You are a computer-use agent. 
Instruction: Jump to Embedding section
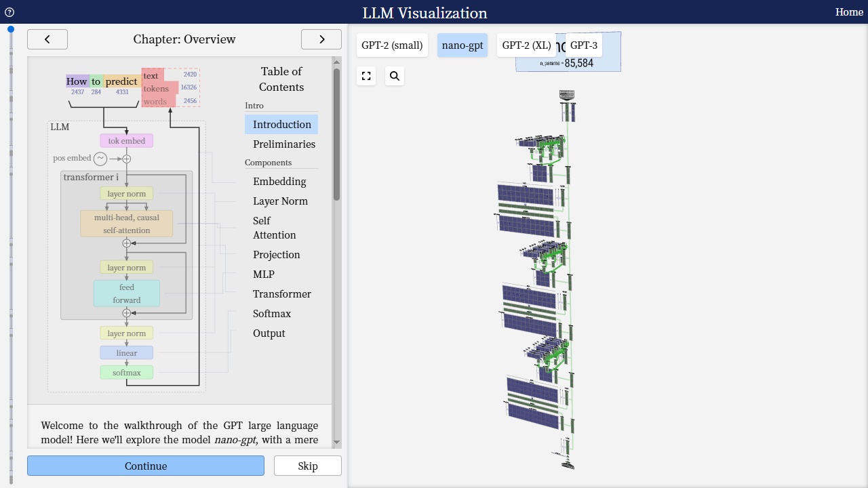[x=279, y=182]
